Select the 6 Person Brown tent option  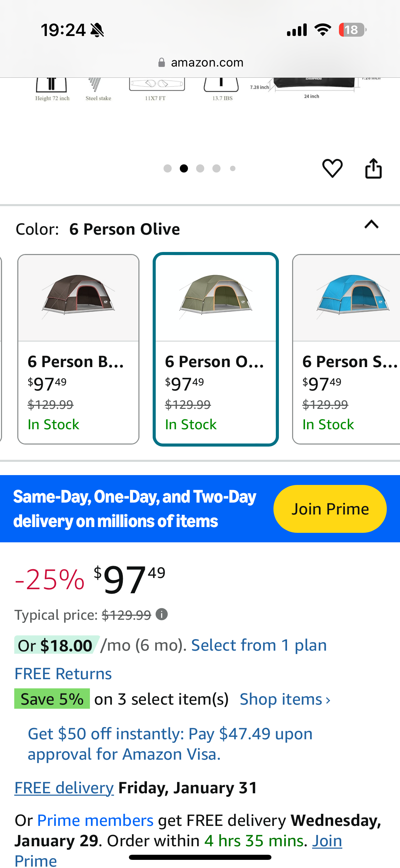78,349
